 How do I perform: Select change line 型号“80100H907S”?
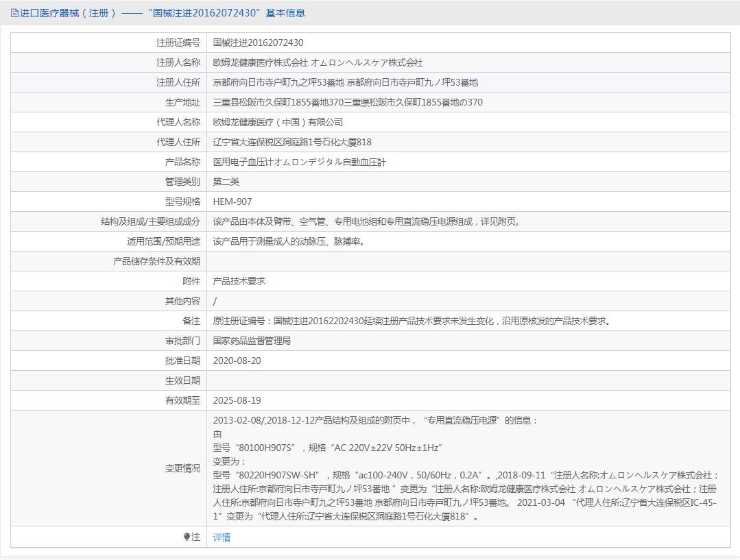255,447
